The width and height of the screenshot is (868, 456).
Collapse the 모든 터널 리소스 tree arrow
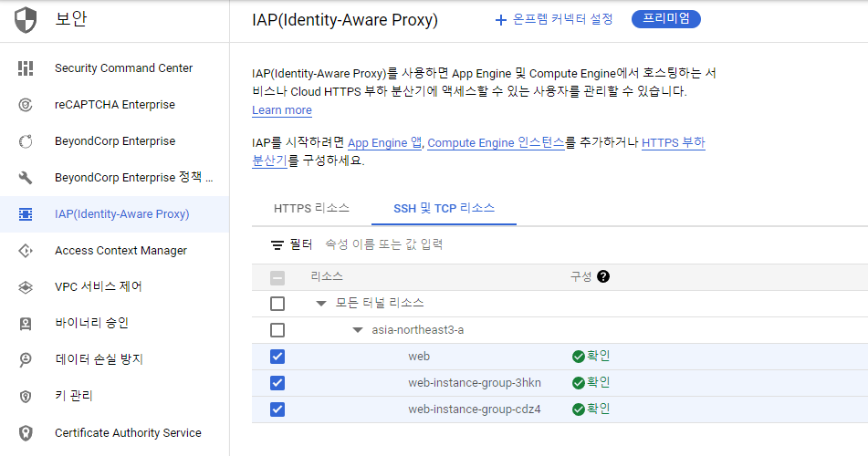[x=321, y=304]
